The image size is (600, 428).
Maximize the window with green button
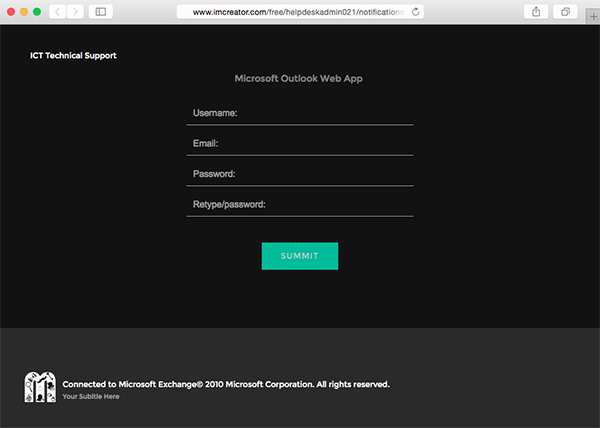pos(37,12)
